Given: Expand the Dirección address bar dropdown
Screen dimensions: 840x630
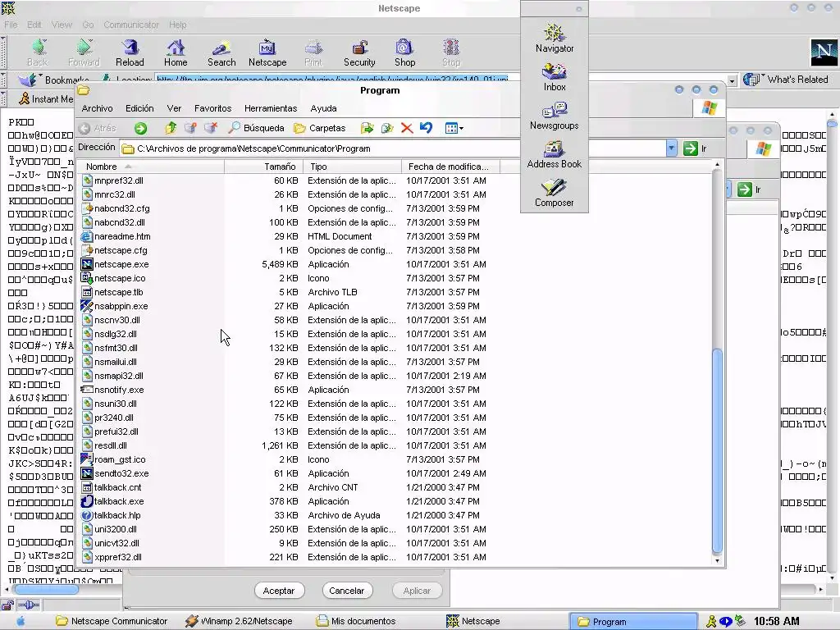Looking at the screenshot, I should pos(671,148).
